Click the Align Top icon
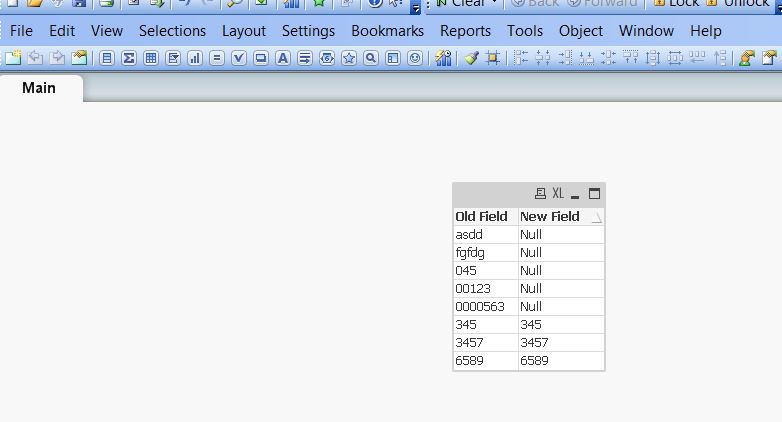782x422 pixels. [630, 58]
